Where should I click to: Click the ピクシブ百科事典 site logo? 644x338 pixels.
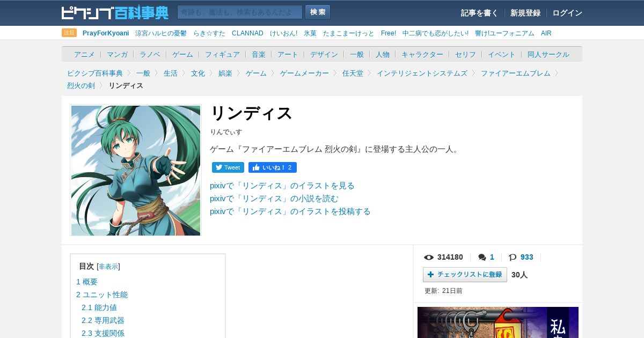click(x=115, y=12)
